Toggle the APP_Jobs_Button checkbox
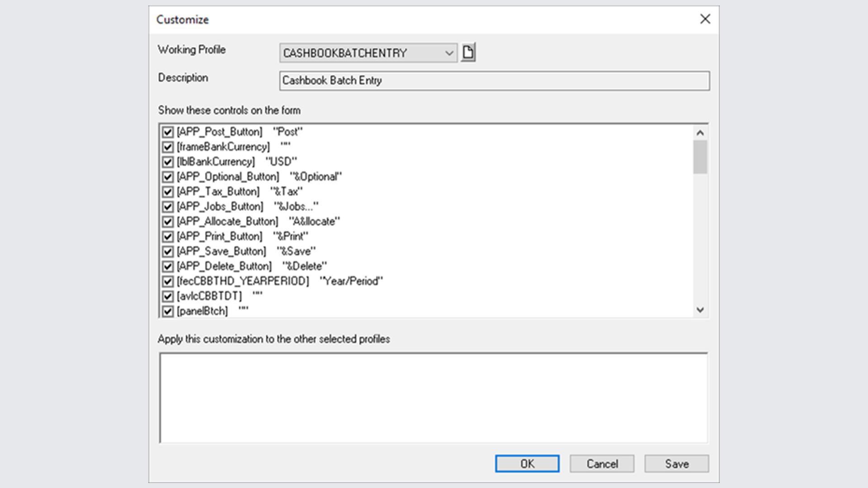The width and height of the screenshot is (868, 488). (x=167, y=206)
